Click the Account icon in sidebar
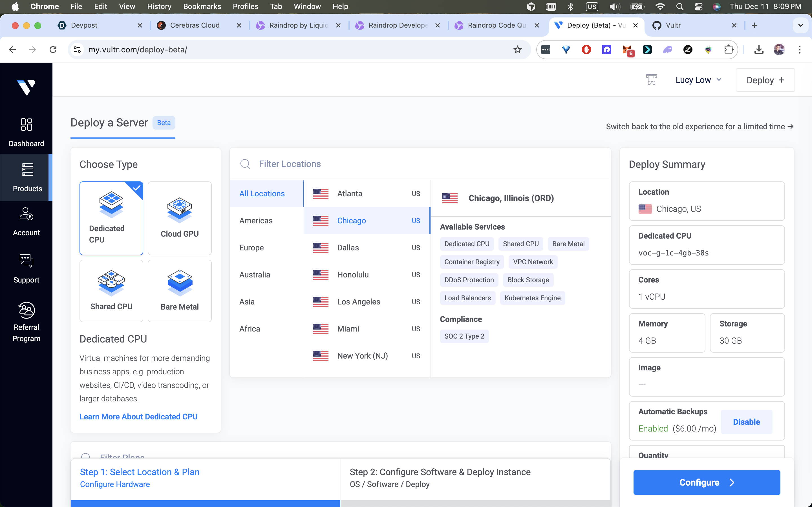 tap(26, 214)
